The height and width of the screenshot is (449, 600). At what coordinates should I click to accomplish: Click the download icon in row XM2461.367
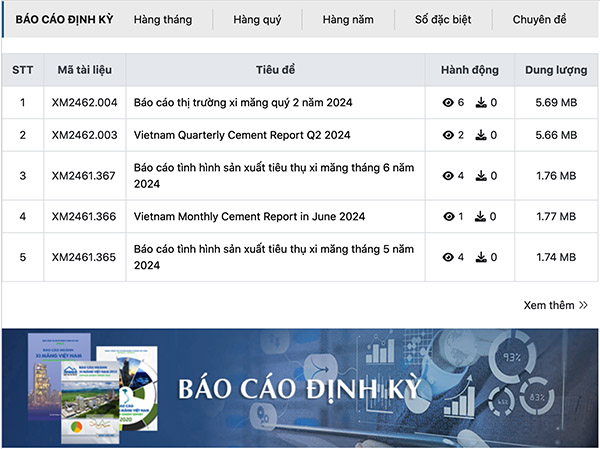click(x=481, y=176)
